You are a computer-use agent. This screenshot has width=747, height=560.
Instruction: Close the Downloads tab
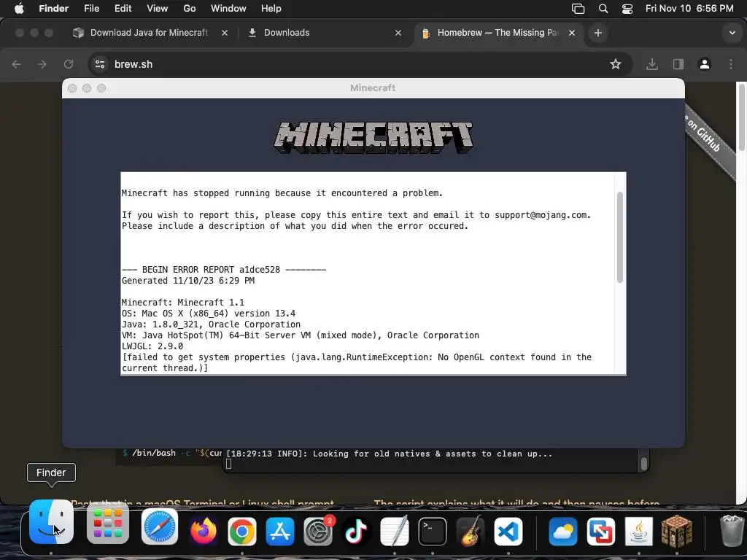[398, 33]
